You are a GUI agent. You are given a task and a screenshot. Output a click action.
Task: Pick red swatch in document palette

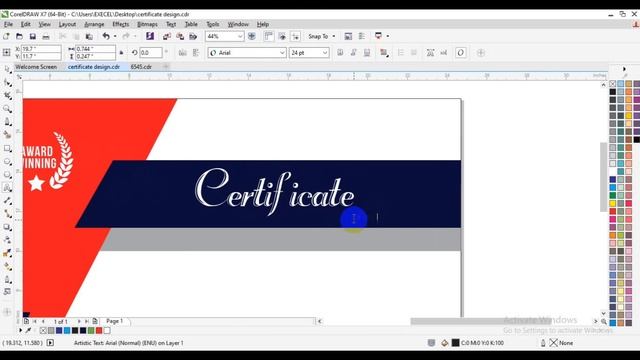click(x=99, y=331)
